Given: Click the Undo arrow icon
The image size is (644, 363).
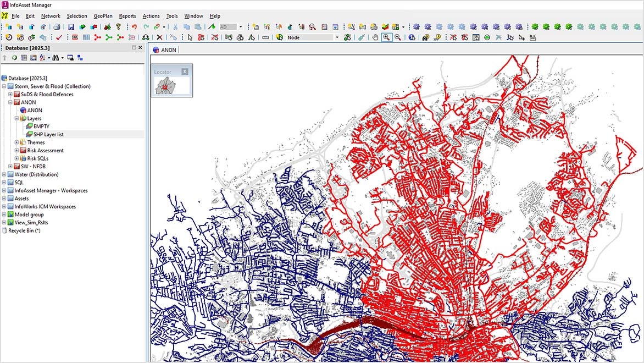Looking at the screenshot, I should coord(133,26).
